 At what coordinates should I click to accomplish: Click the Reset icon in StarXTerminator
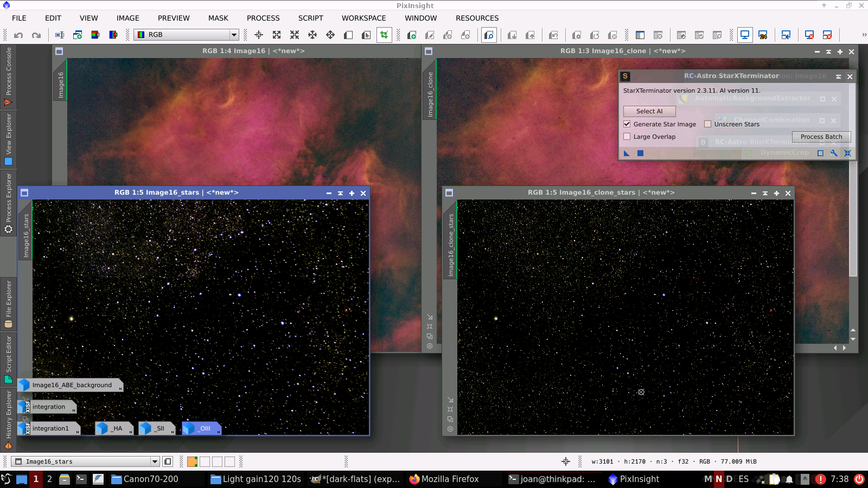[x=847, y=153]
